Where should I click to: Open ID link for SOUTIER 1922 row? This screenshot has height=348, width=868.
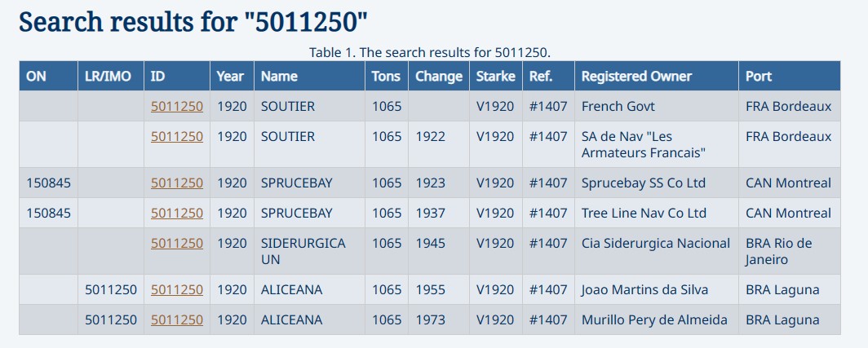tap(176, 136)
